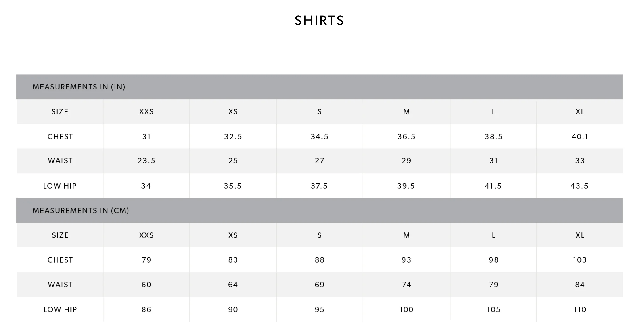Viewport: 644px width, 324px height.
Task: Click the SHIRTS title heading
Action: point(319,21)
